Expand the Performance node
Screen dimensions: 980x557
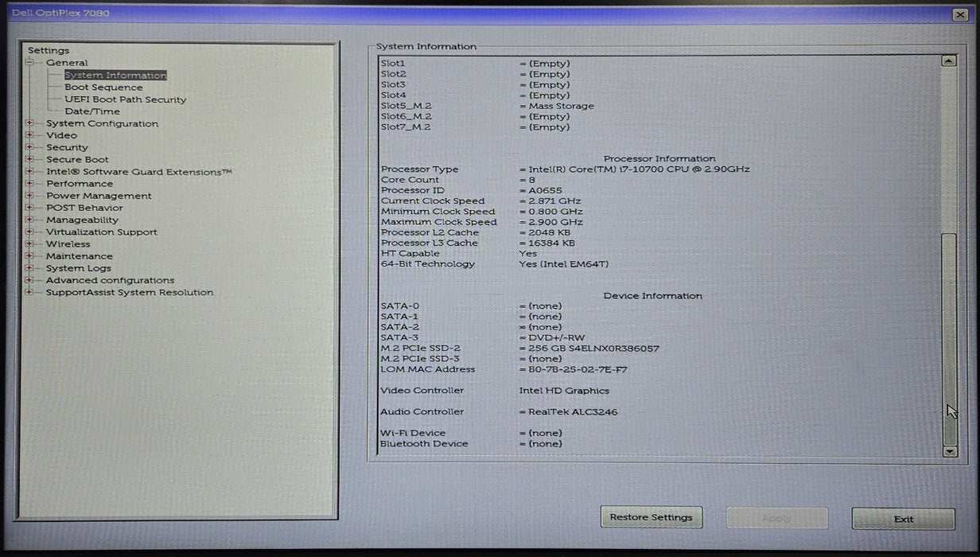tap(29, 184)
